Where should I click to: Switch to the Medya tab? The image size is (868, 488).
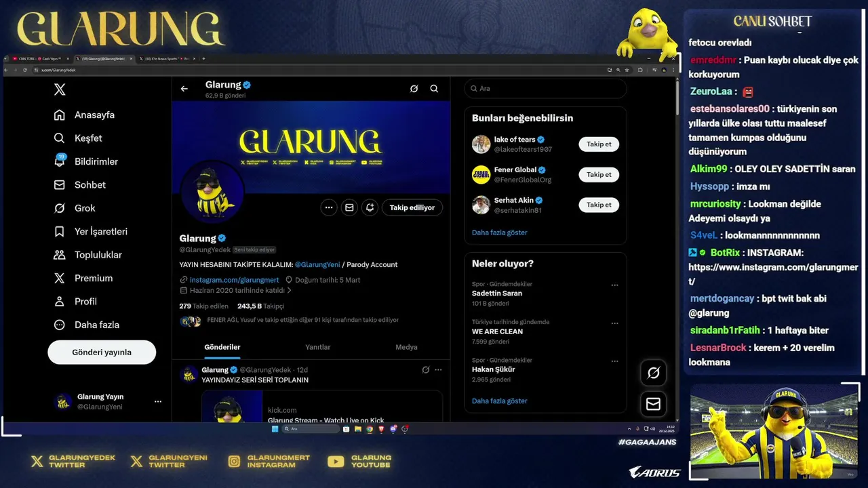tap(406, 347)
